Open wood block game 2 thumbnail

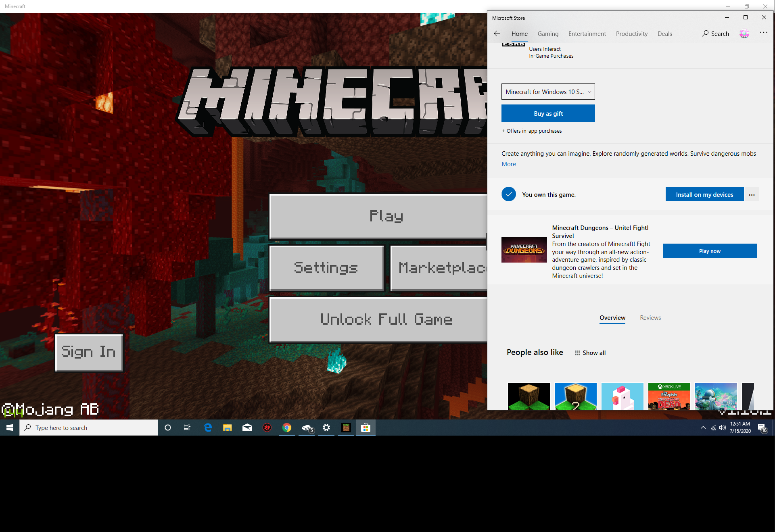575,396
